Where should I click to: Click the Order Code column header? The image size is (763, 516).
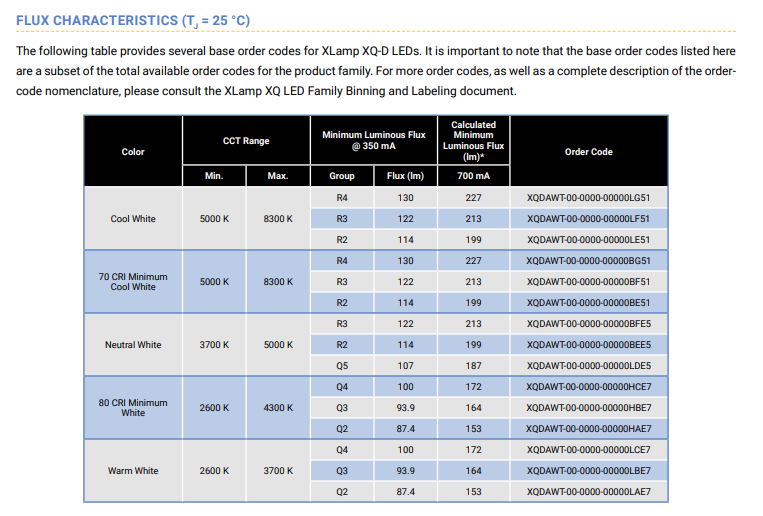tap(588, 151)
